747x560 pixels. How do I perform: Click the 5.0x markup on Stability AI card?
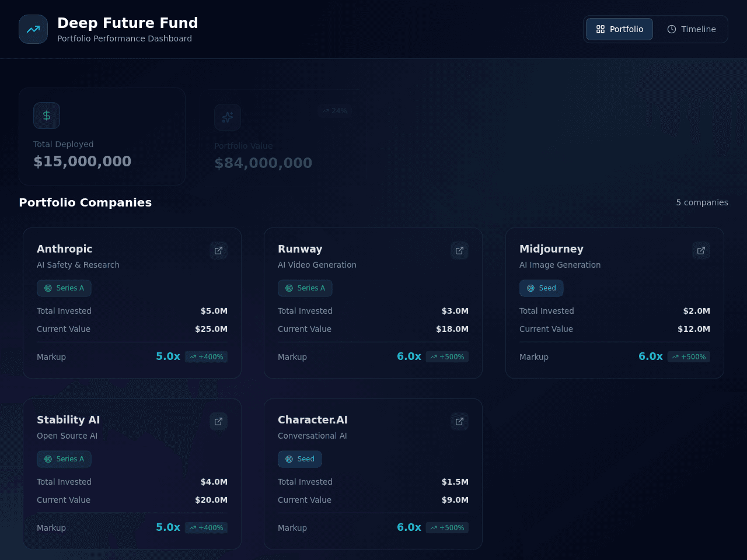coord(168,527)
